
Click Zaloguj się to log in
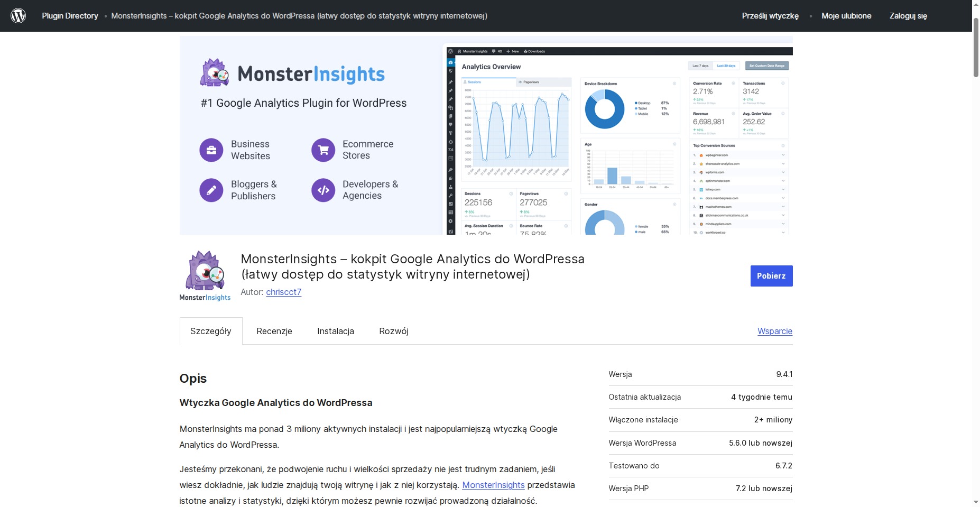click(908, 16)
